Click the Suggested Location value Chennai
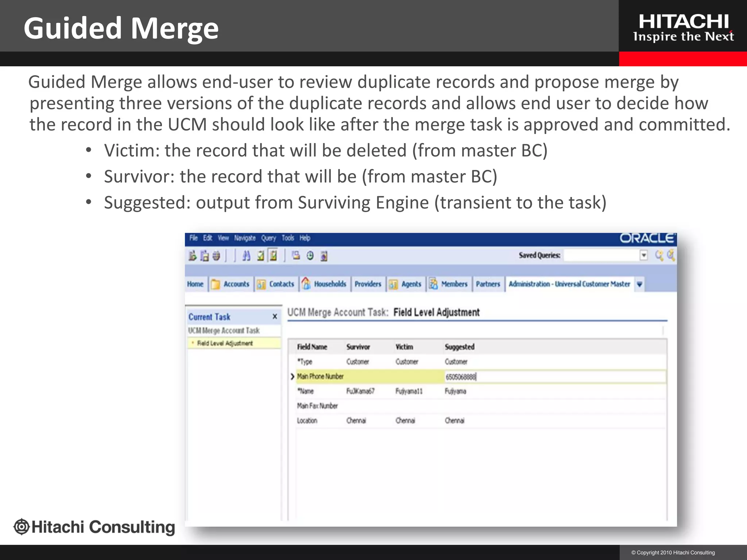Screen dimensions: 747x560 click(x=454, y=421)
